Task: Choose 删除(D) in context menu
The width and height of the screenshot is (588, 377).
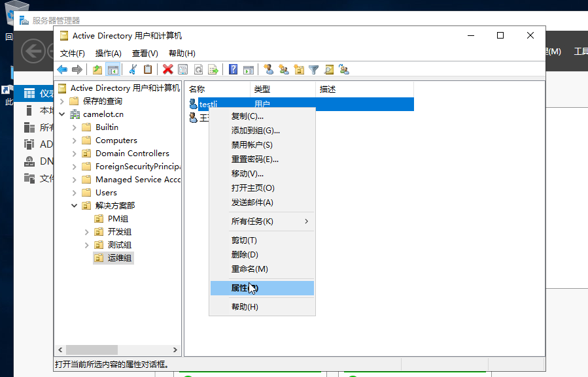Action: [x=262, y=254]
